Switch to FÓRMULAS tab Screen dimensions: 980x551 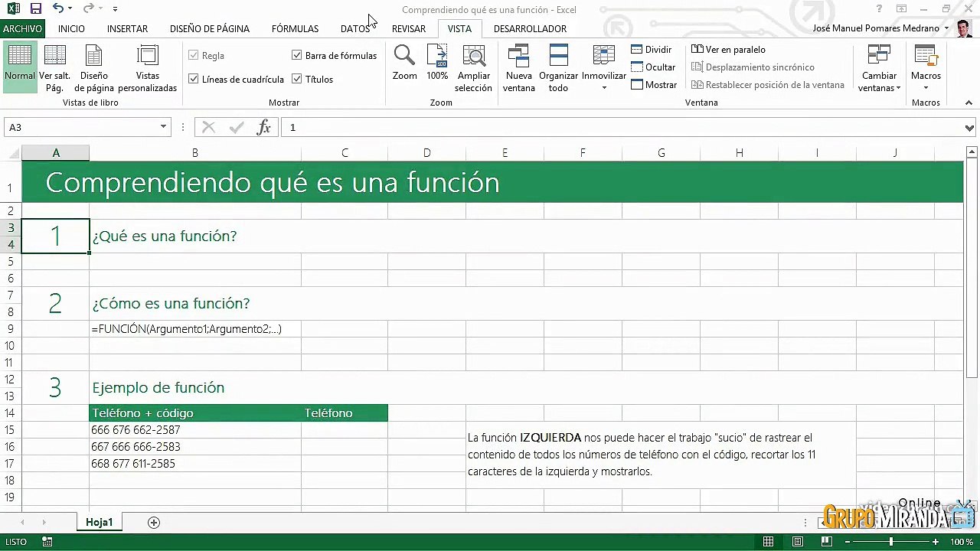pos(295,29)
